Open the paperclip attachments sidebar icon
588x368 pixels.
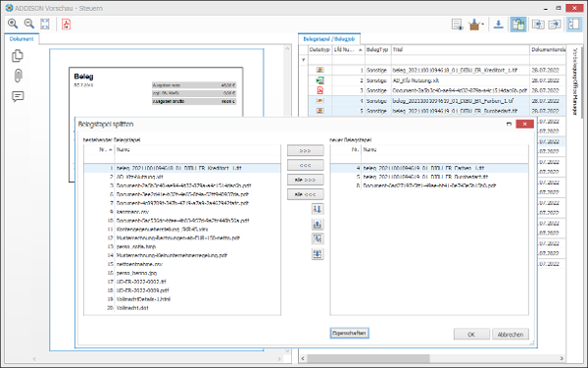pos(18,76)
